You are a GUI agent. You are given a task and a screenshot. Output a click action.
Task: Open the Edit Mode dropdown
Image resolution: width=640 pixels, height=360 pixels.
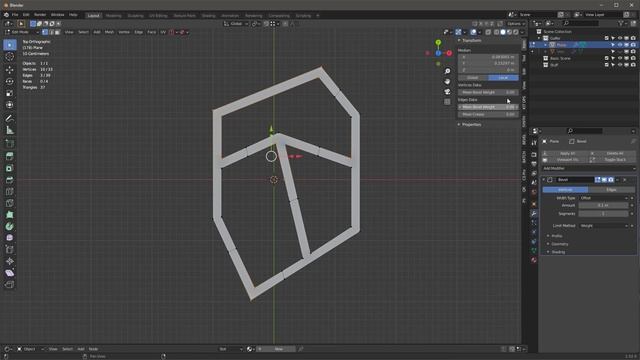(22, 32)
